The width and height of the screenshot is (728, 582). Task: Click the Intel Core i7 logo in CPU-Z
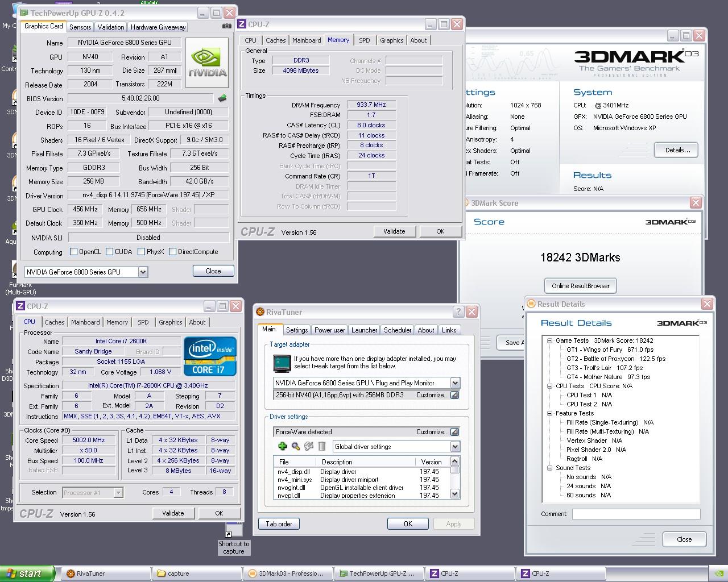210,356
